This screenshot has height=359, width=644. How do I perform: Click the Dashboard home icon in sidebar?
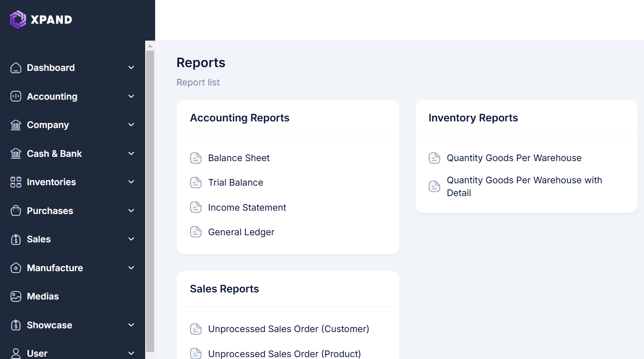tap(16, 68)
